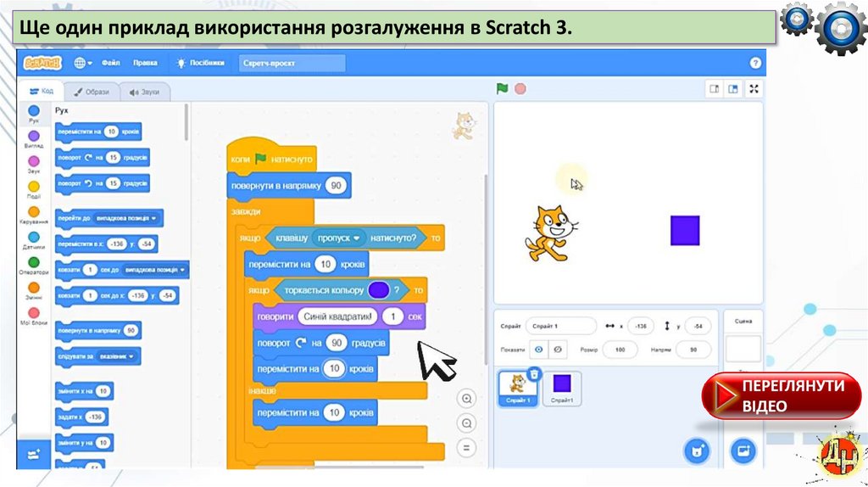Open the Правка menu
This screenshot has height=487, width=868.
[145, 63]
